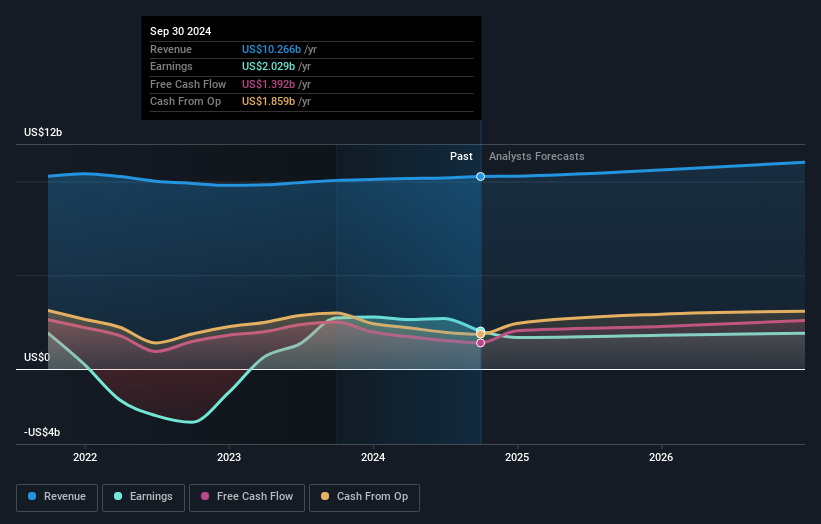Toggle the Free Cash Flow legend button
This screenshot has height=524, width=821.
pos(247,497)
